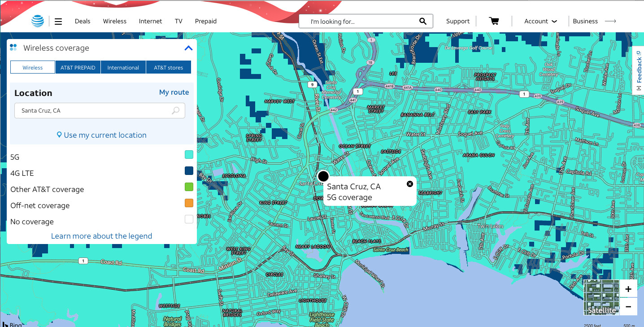
Task: Click the Lighthouse Field State Beach label
Action: (322, 320)
